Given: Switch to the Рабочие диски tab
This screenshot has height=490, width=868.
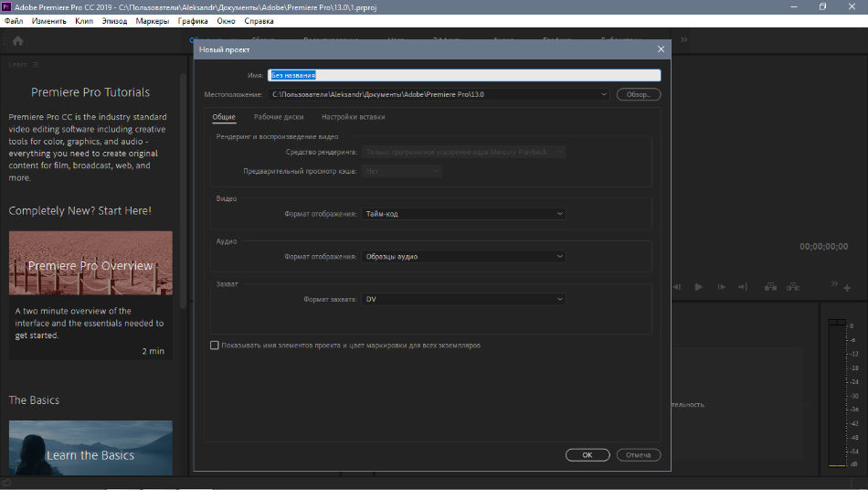Looking at the screenshot, I should point(279,117).
